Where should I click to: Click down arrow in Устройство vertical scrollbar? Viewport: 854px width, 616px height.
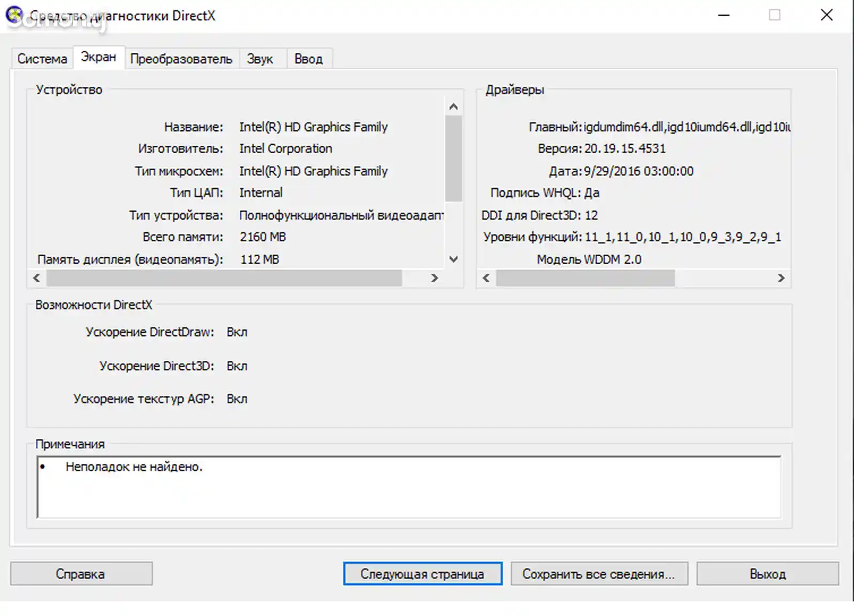pos(454,259)
